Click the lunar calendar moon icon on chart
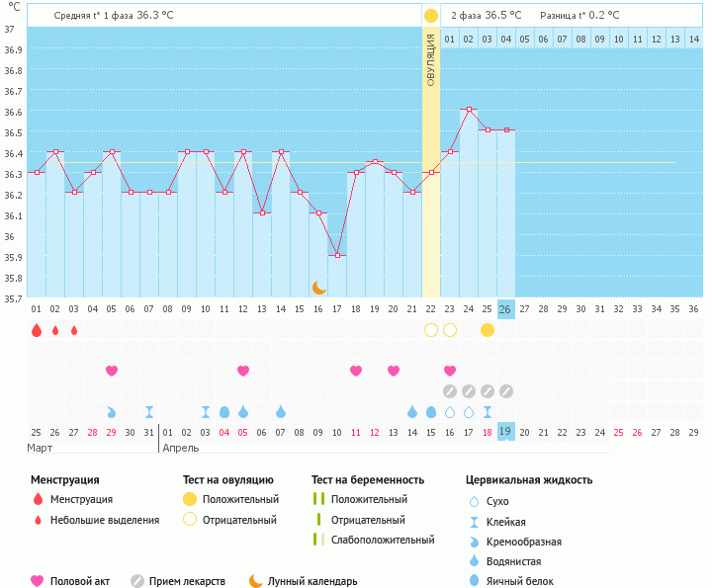The height and width of the screenshot is (588, 712). (318, 288)
